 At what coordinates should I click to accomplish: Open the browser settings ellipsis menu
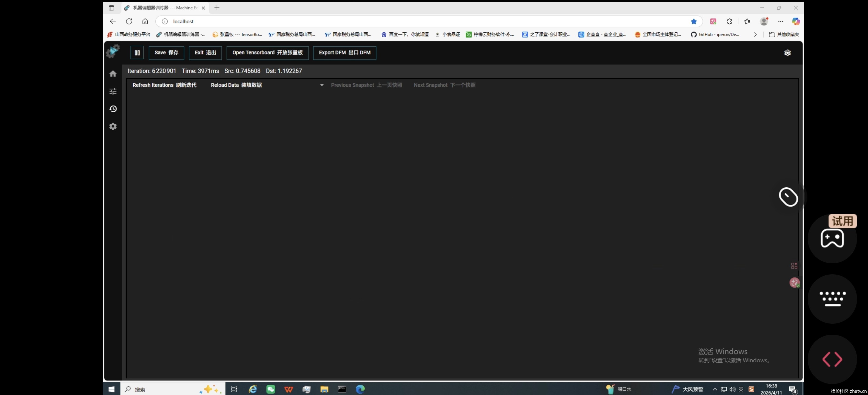tap(781, 21)
